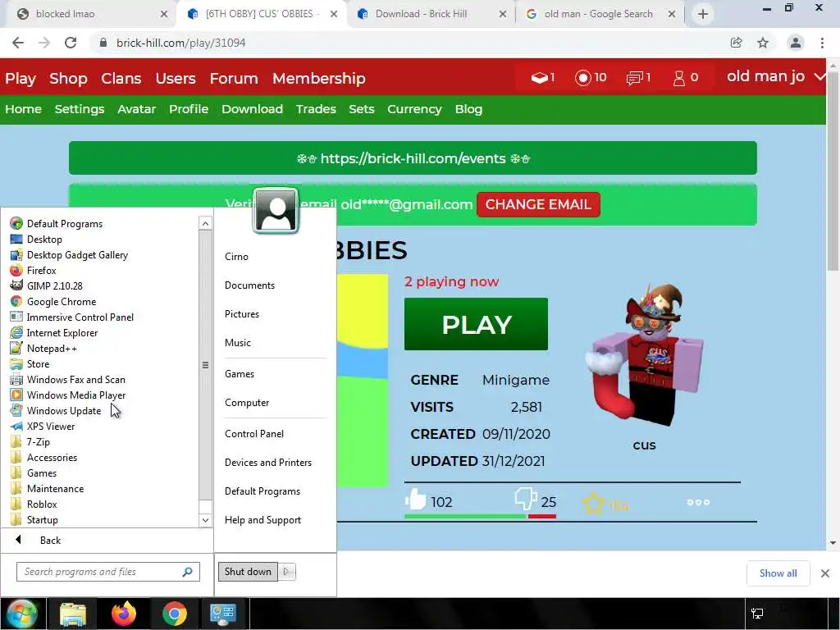Open the cus creator profile link
This screenshot has width=840, height=630.
(644, 445)
